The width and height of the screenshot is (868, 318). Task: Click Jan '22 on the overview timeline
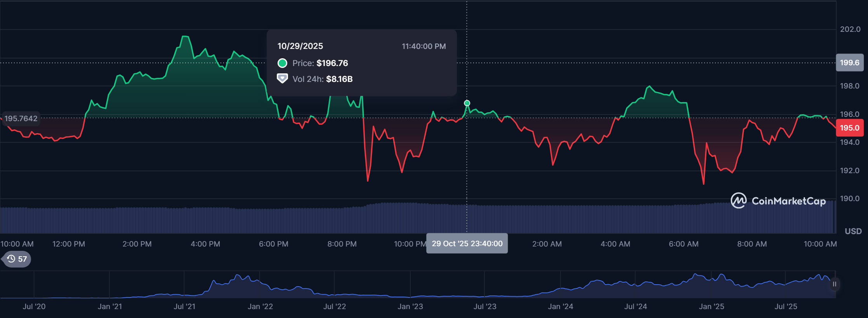(x=260, y=306)
